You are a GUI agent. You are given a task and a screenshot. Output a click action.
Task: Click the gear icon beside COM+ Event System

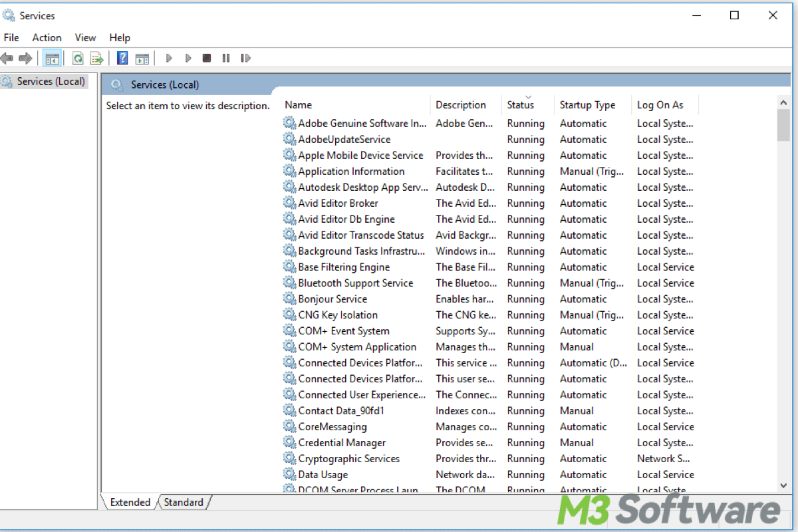[x=289, y=331]
